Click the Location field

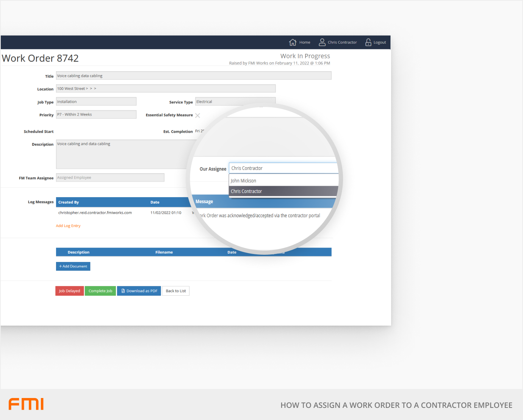point(166,89)
